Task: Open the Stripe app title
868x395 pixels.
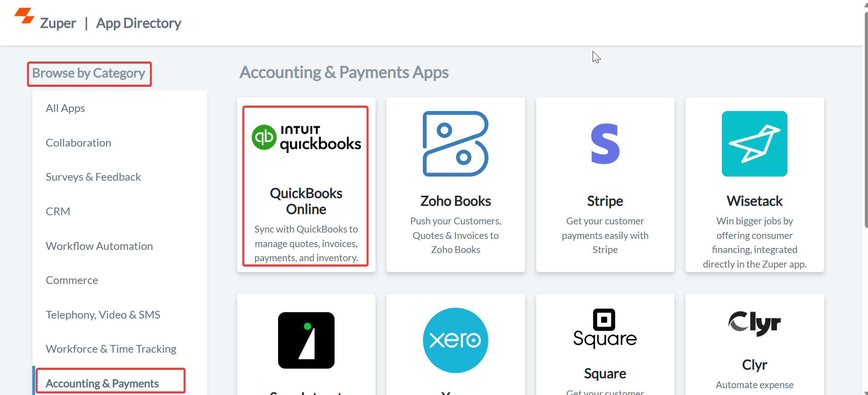Action: pyautogui.click(x=605, y=201)
